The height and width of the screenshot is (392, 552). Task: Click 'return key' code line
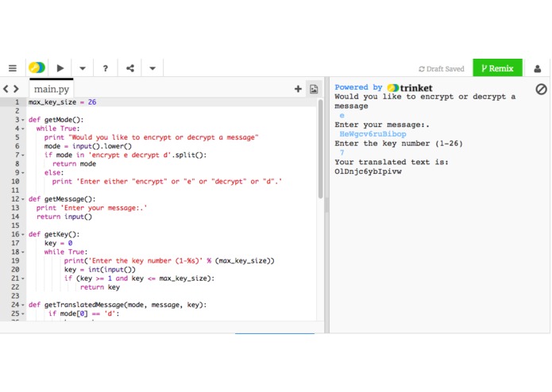click(x=100, y=287)
